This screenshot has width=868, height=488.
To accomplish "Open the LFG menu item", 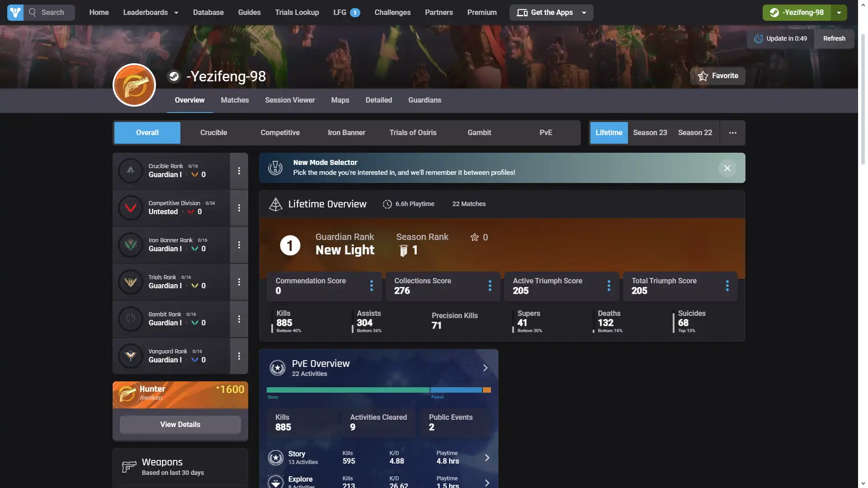I will pos(346,13).
